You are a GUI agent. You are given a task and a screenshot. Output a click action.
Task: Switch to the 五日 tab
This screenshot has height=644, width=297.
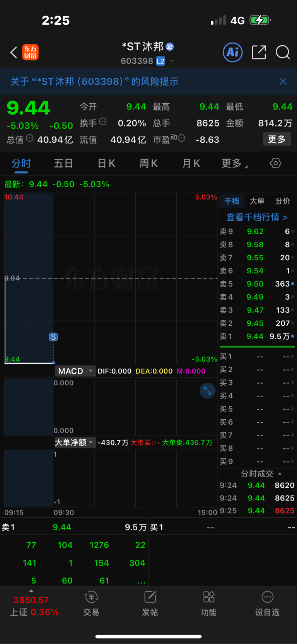pos(63,164)
